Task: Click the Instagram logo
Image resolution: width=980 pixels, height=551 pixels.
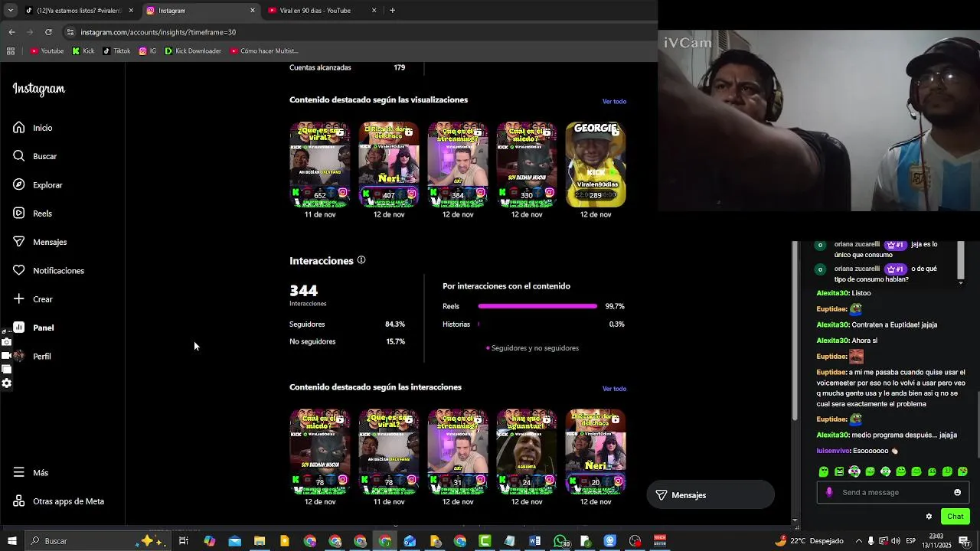Action: 38,89
